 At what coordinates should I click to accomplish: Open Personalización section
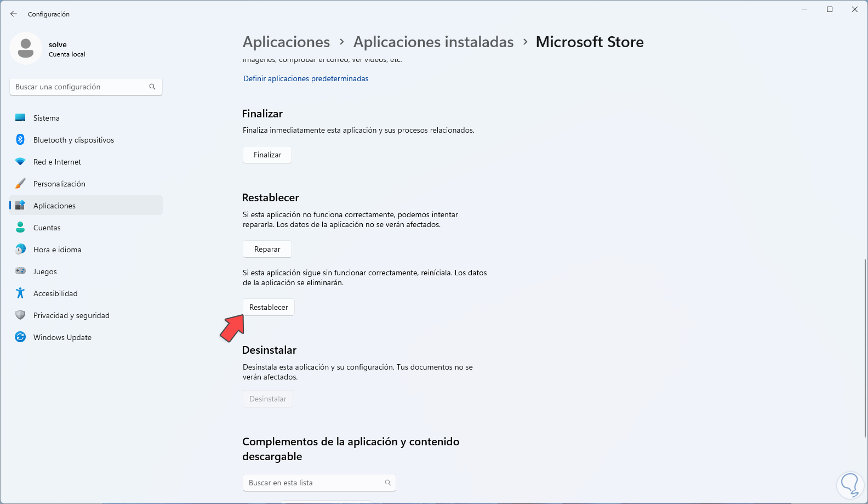coord(86,184)
